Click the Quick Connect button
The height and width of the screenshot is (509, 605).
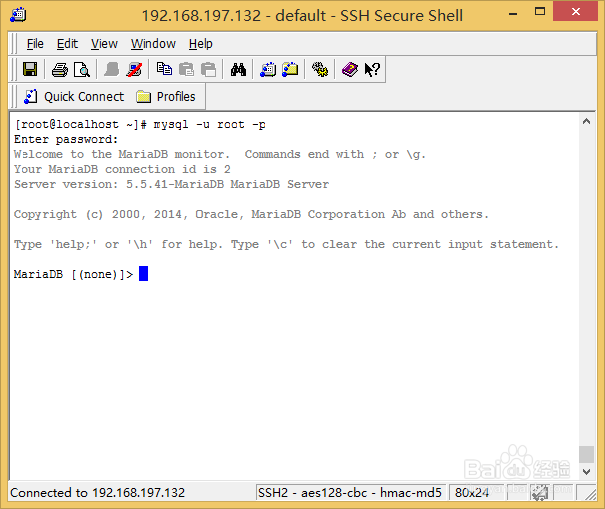point(74,96)
